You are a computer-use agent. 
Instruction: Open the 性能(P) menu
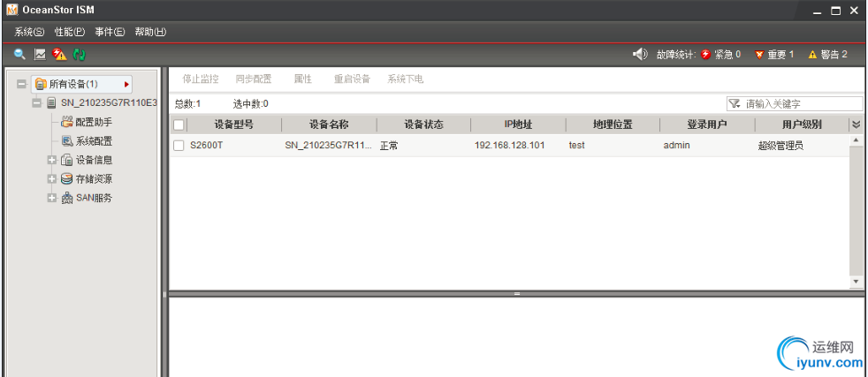click(70, 32)
